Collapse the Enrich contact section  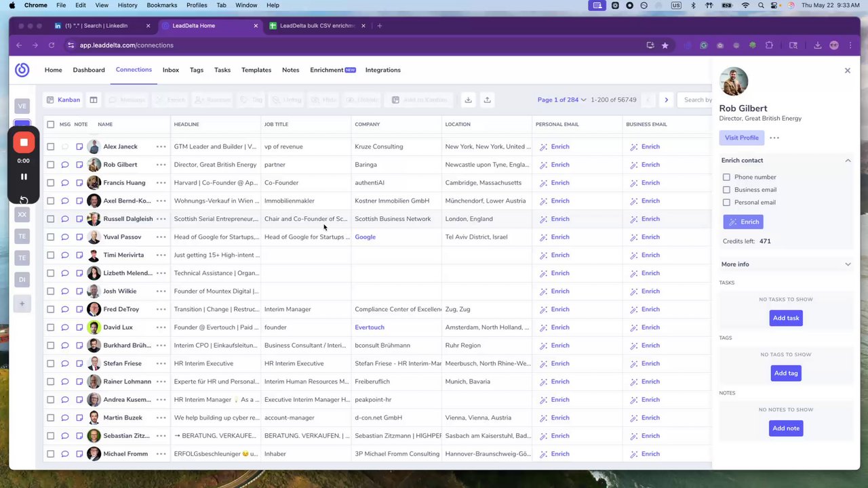click(x=848, y=161)
